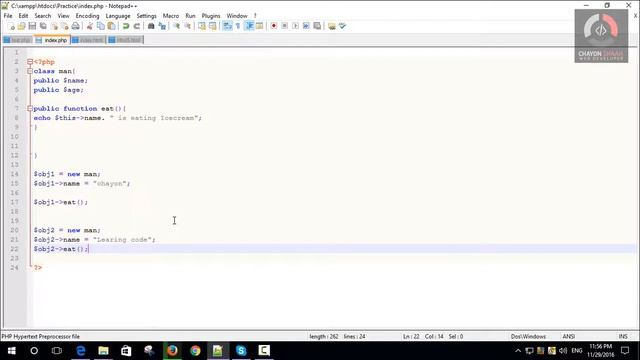
Task: Open the Macro menu
Action: coord(171,16)
